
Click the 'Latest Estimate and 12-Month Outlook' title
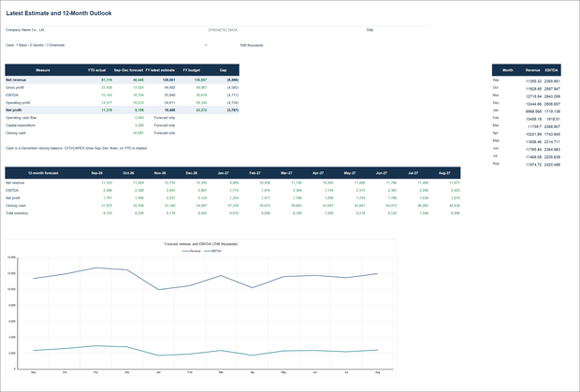pos(59,13)
